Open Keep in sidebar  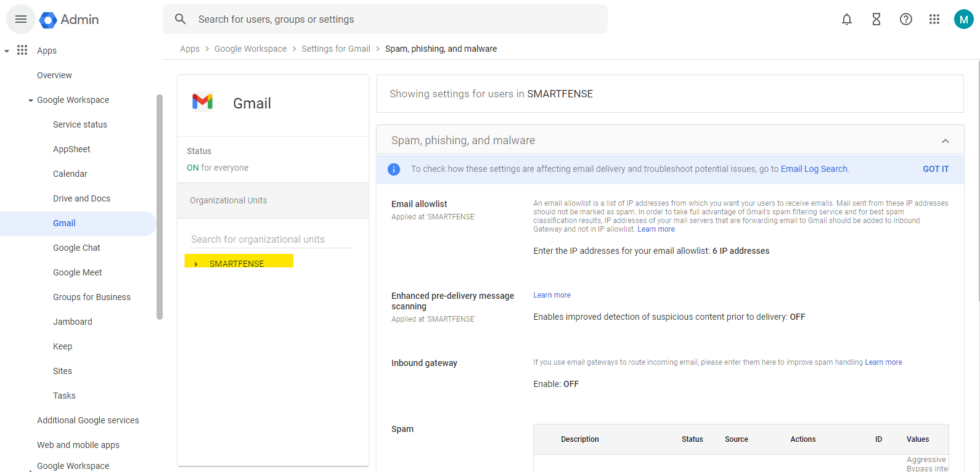63,346
